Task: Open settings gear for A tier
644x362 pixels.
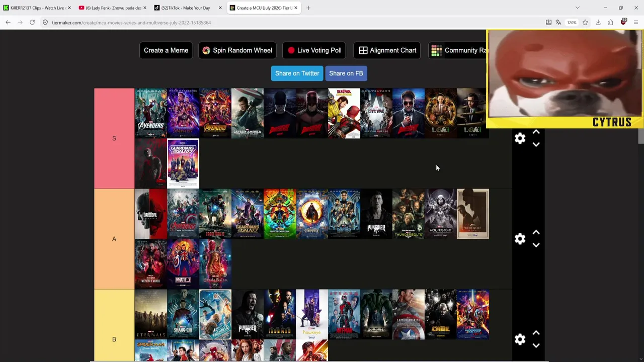Action: (520, 239)
